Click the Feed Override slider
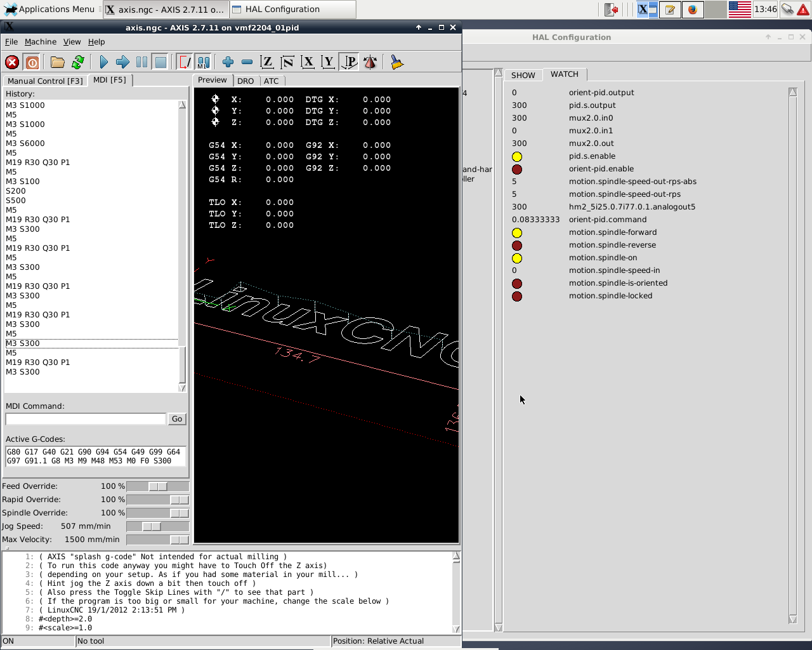 tap(157, 486)
